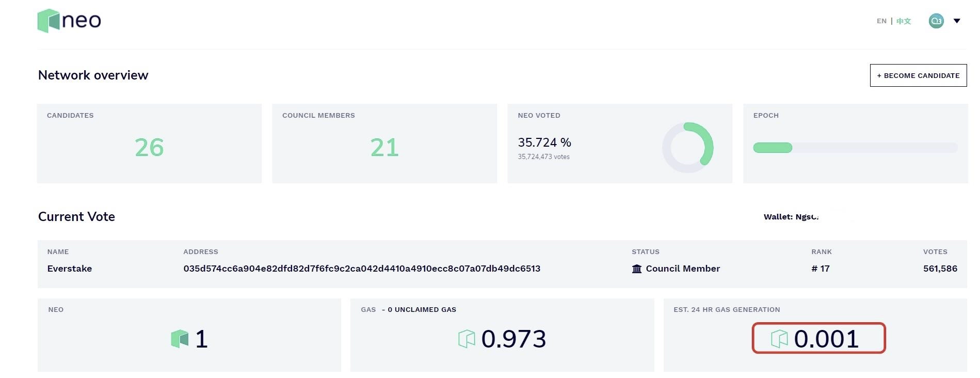980x378 pixels.
Task: Click the votes value 561,586
Action: (940, 269)
